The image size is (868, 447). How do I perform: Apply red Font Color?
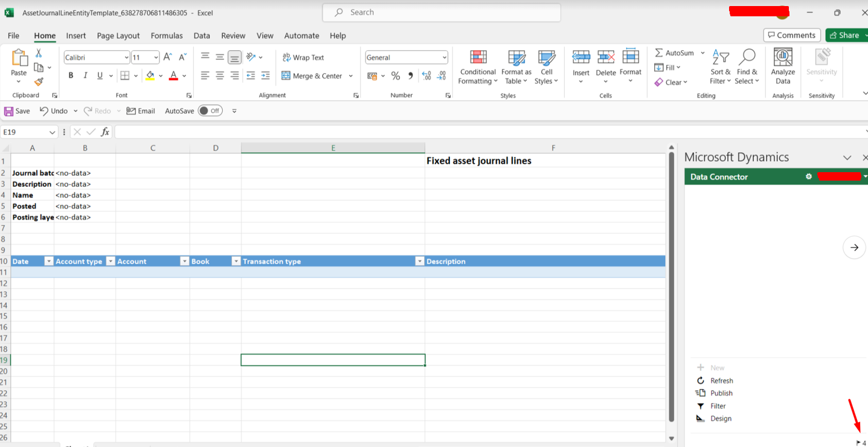tap(173, 76)
